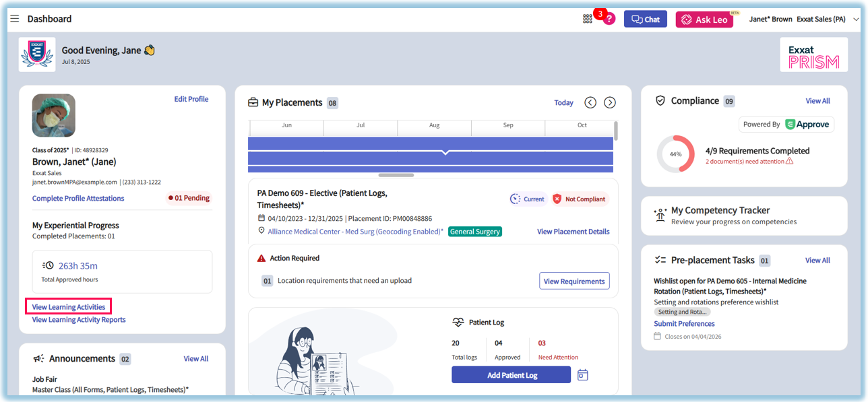Open the calendar icon beside Add Patient Log

583,375
